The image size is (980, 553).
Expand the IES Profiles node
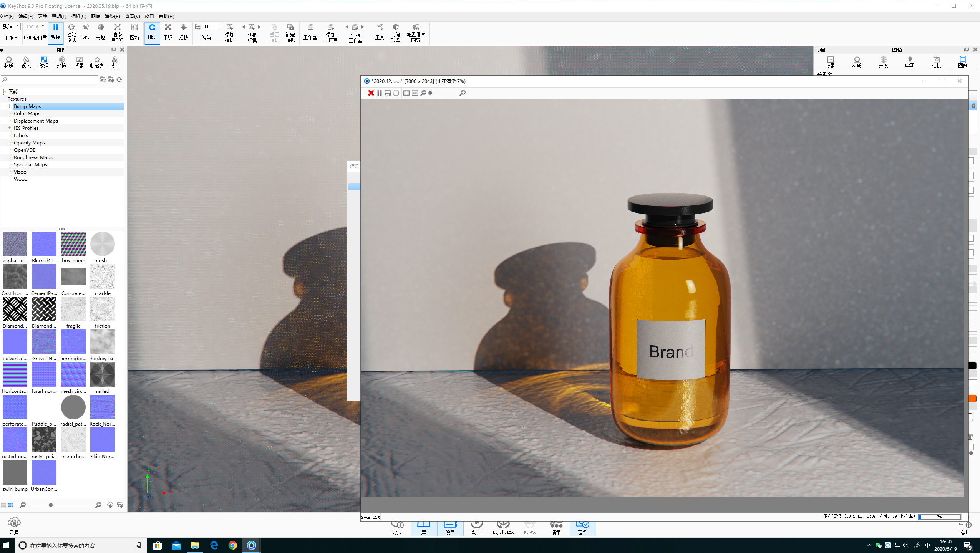[10, 128]
